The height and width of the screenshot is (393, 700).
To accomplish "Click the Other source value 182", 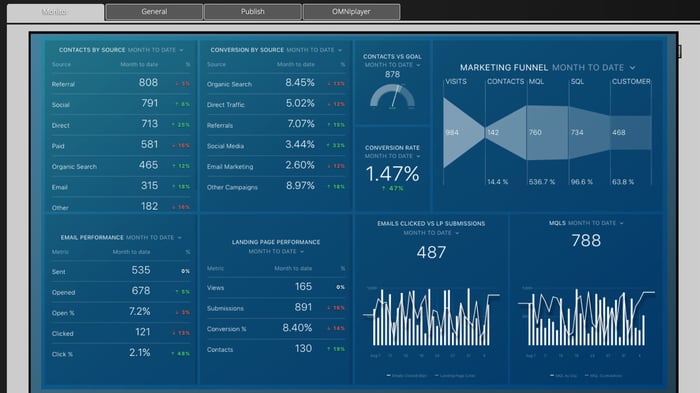I will pyautogui.click(x=150, y=206).
